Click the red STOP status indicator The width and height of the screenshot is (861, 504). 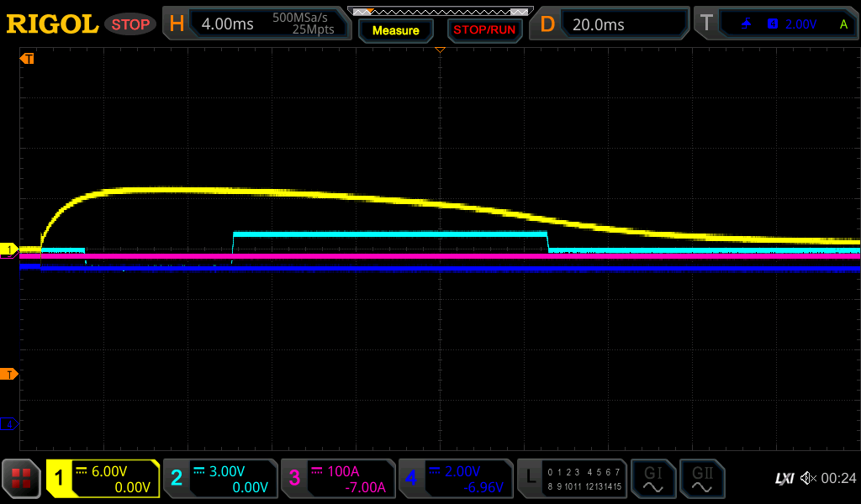[130, 24]
